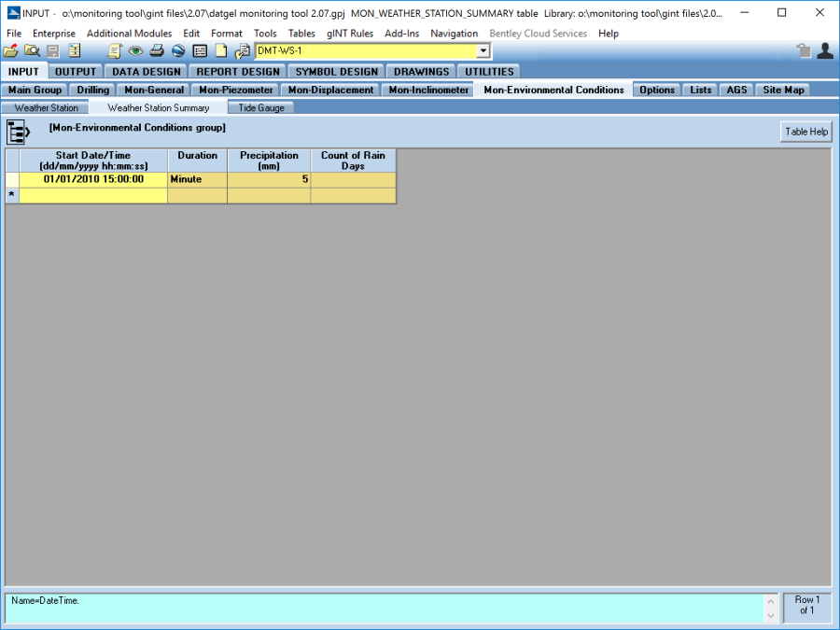Click the eye preview icon in toolbar
Viewport: 840px width, 630px height.
click(x=135, y=51)
